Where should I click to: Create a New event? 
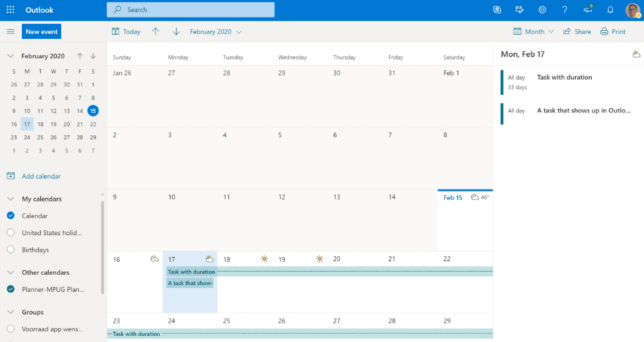[41, 32]
